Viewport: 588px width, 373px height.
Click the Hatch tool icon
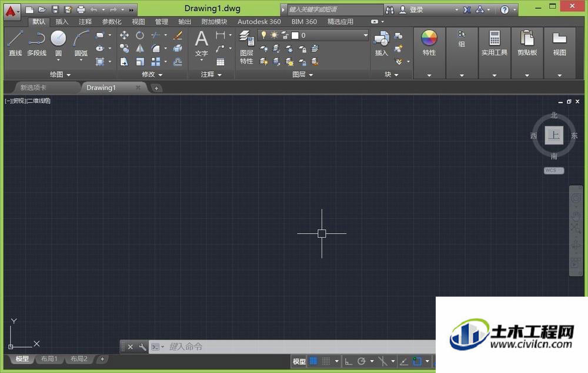click(x=100, y=62)
